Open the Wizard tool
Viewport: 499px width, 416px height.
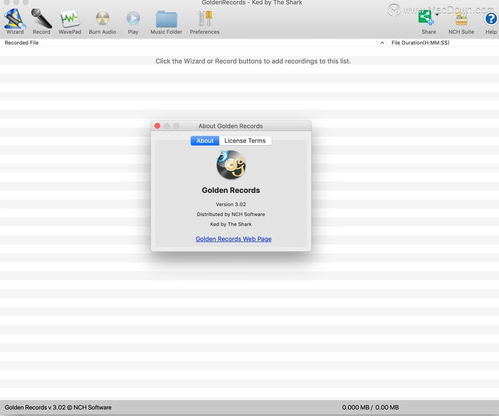14,22
